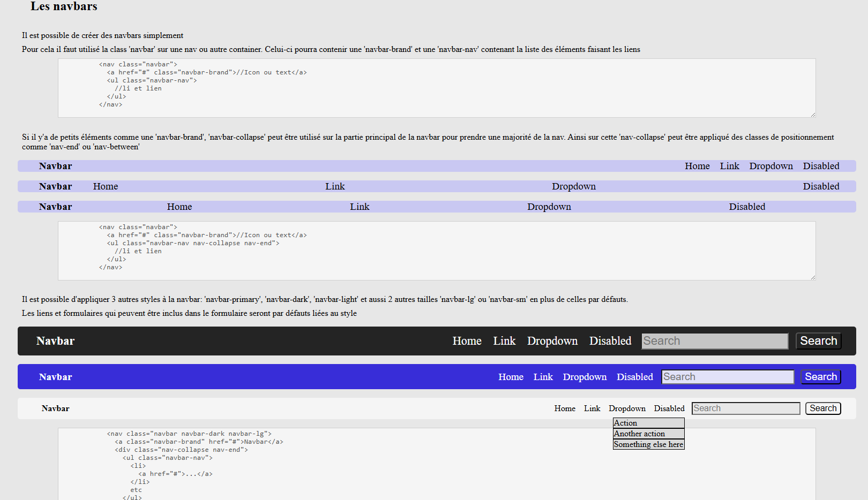Click Home in the blue primary navbar

(x=511, y=377)
